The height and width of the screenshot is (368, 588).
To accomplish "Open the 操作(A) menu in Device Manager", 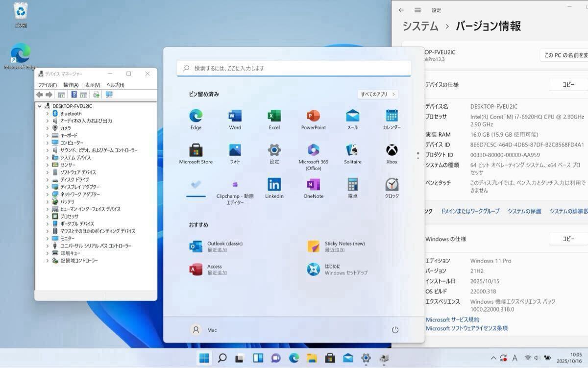I will pyautogui.click(x=71, y=85).
